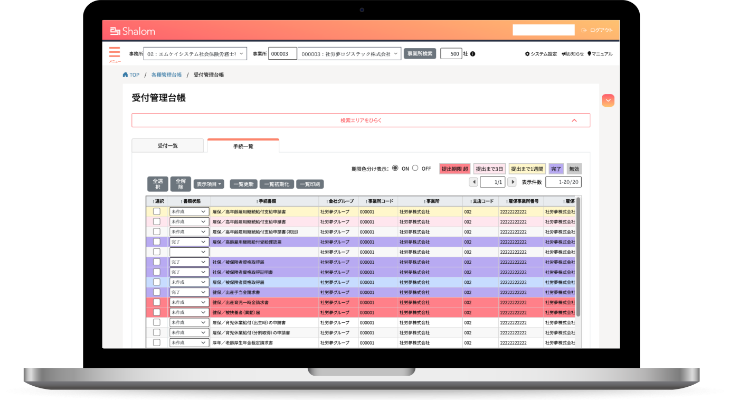Click the pink 提出まで3日 legend swatch
The image size is (730, 400).
click(489, 169)
